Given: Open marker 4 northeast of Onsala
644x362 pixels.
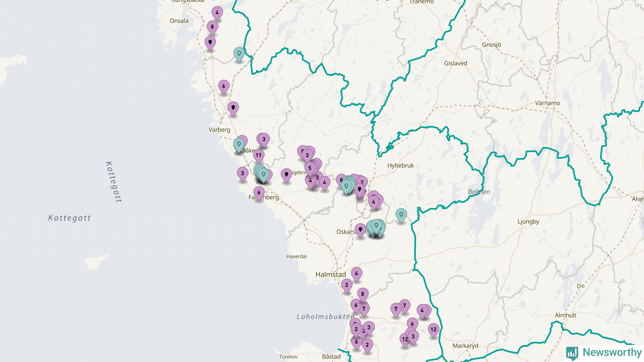Looking at the screenshot, I should point(217,13).
